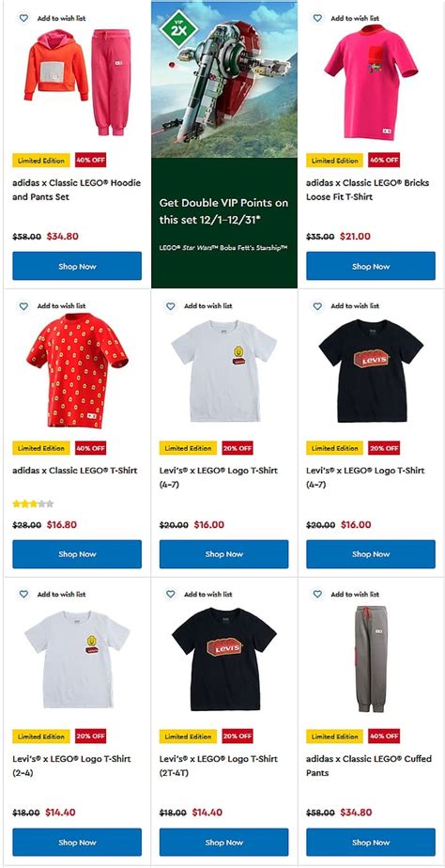This screenshot has height=868, width=445.
Task: Open Boba Fett's Starship promo image
Action: click(x=224, y=80)
